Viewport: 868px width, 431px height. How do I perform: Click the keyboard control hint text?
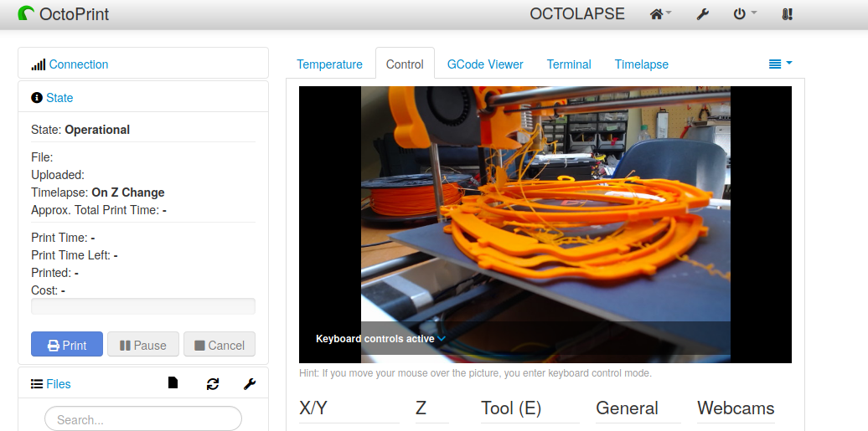point(476,373)
